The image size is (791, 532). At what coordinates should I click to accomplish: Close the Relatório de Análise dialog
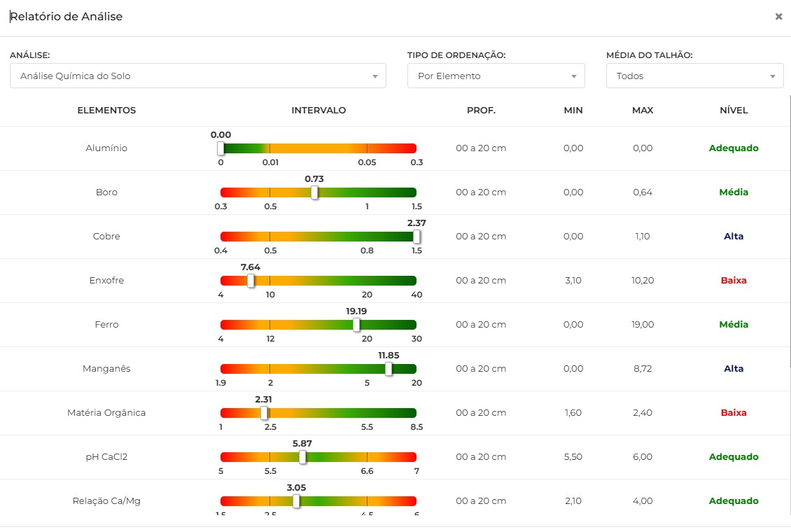tap(778, 17)
